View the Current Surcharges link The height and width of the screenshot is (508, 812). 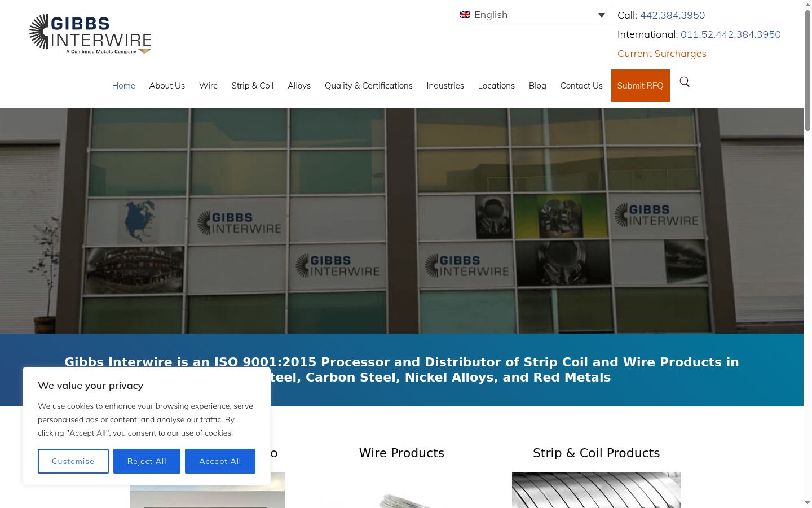[662, 54]
